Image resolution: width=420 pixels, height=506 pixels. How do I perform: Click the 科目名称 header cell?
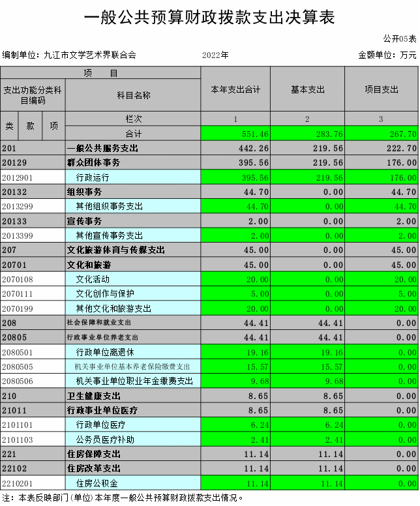click(x=133, y=95)
